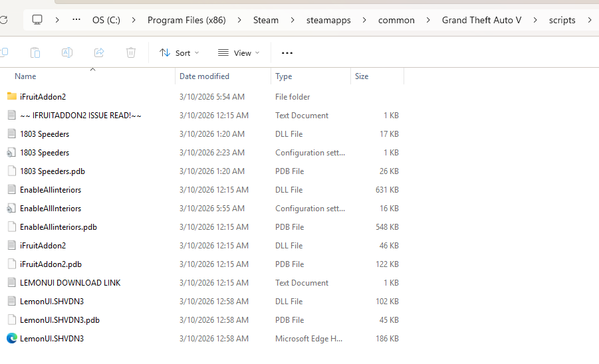Click the 'File folder' type cell
The height and width of the screenshot is (364, 599).
point(293,97)
